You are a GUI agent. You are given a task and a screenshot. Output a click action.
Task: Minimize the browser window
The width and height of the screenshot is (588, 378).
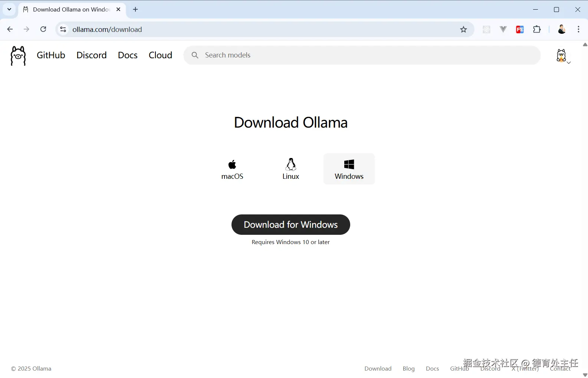535,9
